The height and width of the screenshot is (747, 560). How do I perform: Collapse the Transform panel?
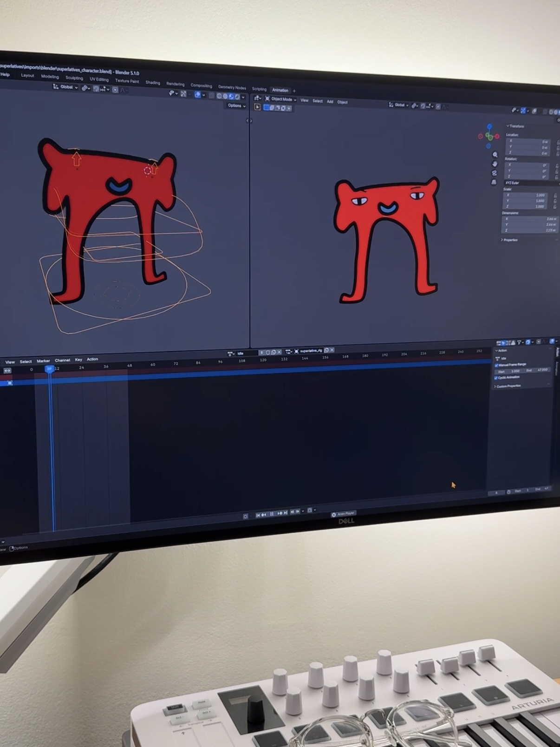point(515,126)
